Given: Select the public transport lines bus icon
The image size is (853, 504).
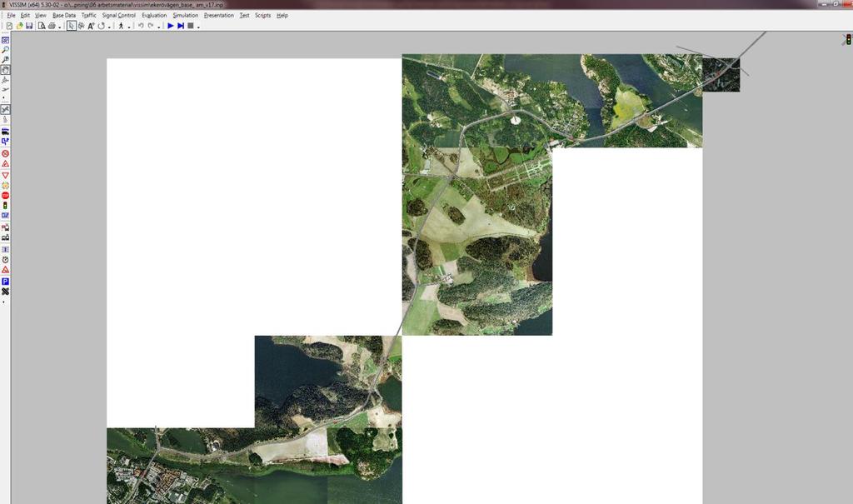Looking at the screenshot, I should [x=6, y=238].
